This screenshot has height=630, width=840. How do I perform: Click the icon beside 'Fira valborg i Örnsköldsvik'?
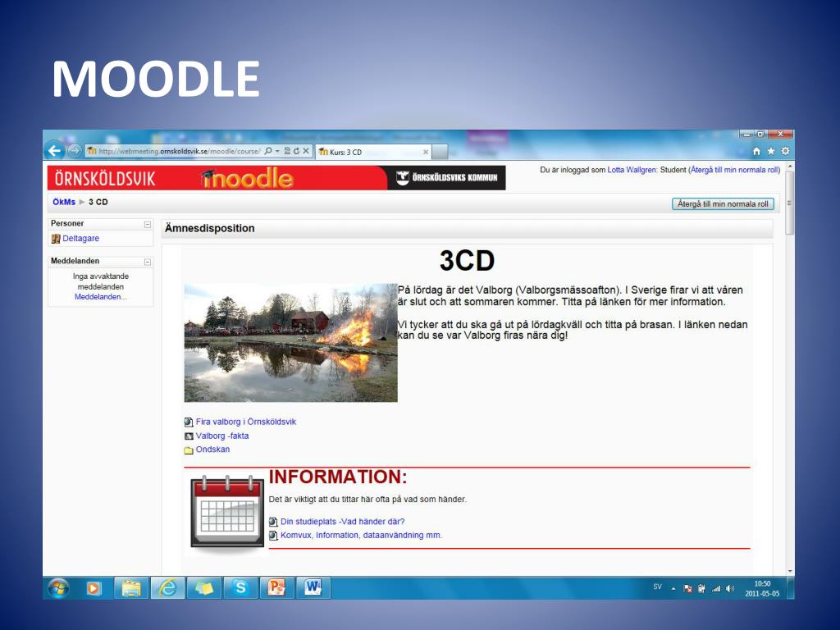[x=189, y=422]
